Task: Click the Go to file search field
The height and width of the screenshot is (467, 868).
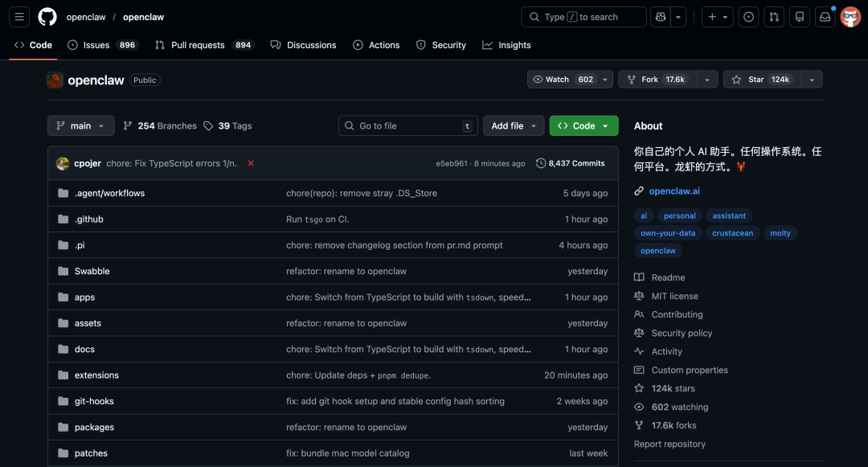Action: tap(407, 125)
